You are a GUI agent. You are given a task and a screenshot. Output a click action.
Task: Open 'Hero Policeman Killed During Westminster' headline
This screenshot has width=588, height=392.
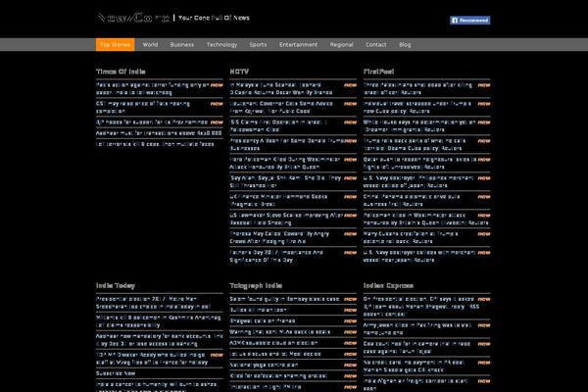[285, 164]
